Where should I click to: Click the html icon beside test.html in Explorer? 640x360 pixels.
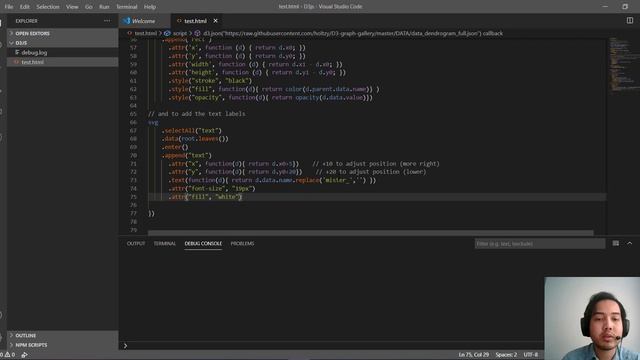pos(16,62)
